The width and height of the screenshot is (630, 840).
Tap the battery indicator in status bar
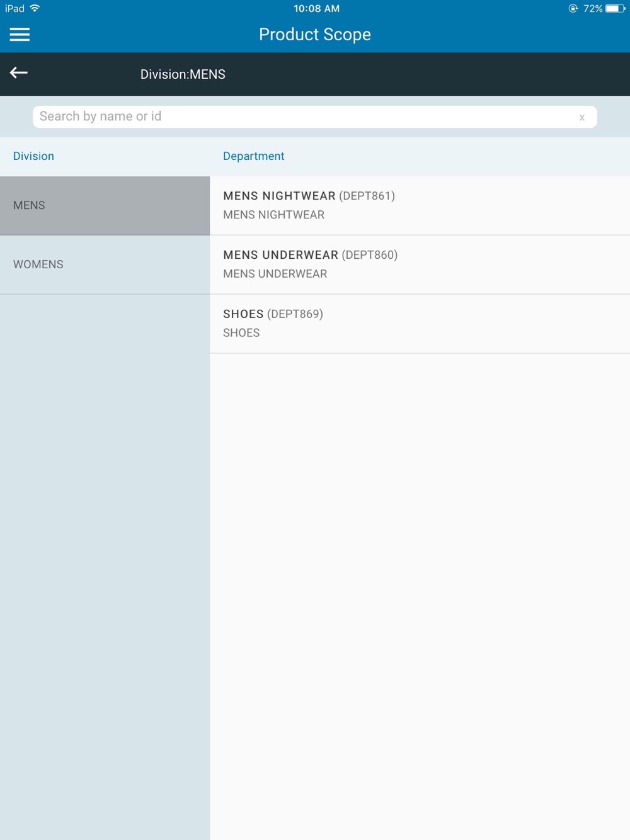tap(615, 9)
